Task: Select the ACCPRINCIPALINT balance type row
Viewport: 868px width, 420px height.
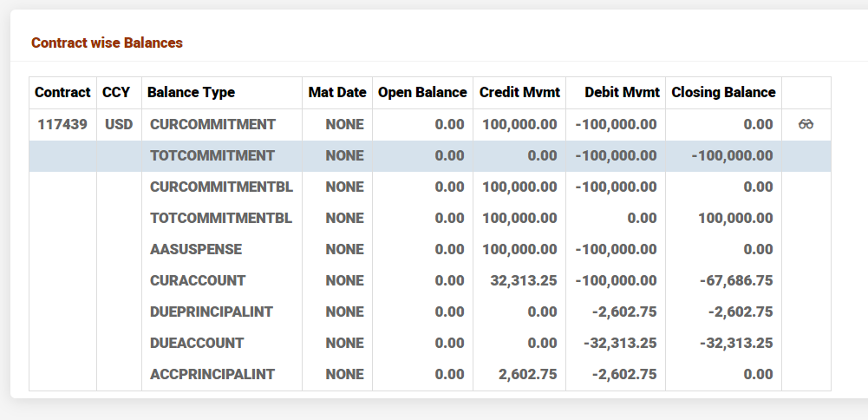Action: click(212, 374)
